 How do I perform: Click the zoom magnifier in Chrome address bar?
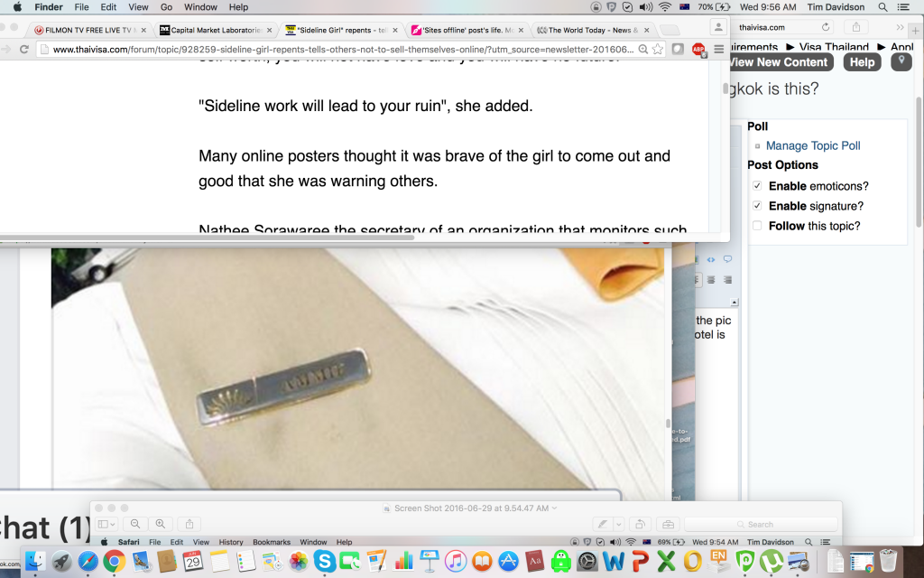[x=643, y=50]
